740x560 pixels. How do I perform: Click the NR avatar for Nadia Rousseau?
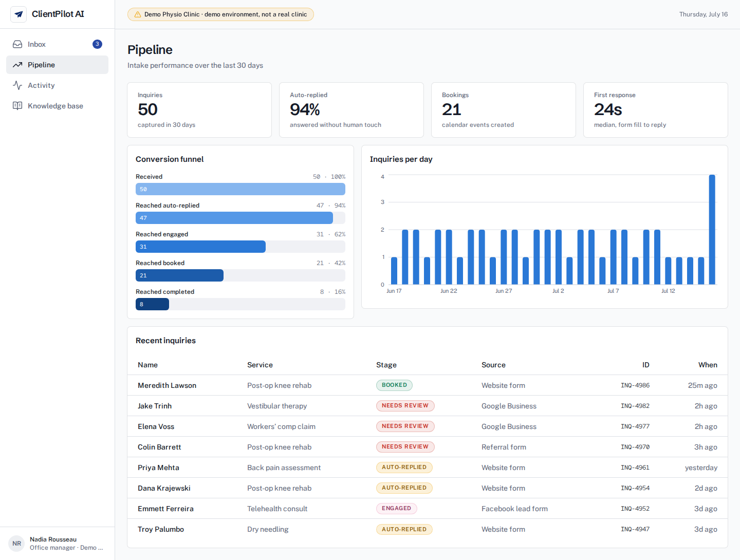pyautogui.click(x=17, y=544)
